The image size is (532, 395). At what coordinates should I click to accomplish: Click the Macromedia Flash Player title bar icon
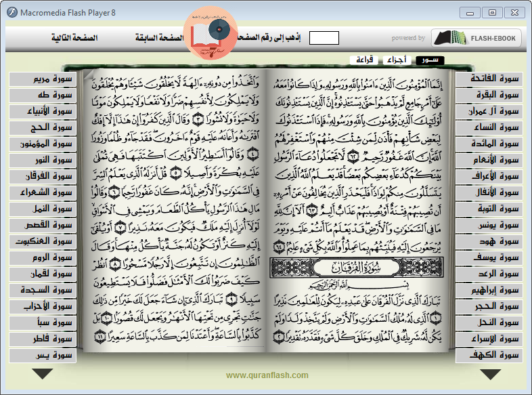12,13
